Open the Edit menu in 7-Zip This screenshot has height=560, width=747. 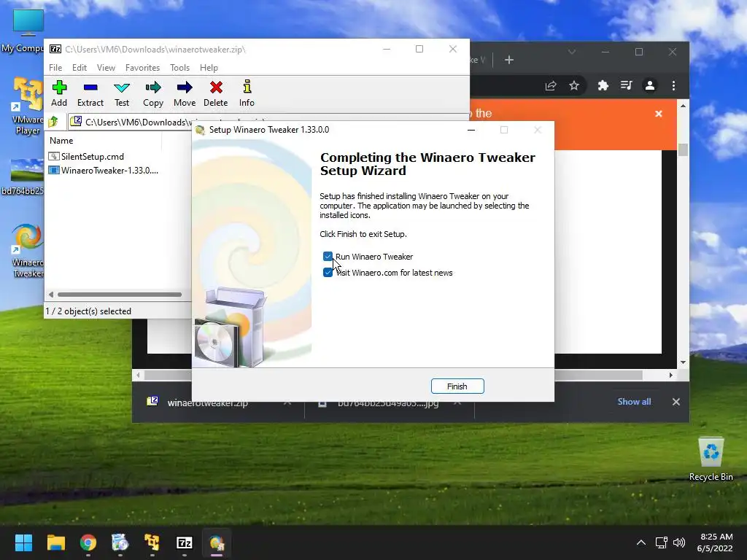79,68
